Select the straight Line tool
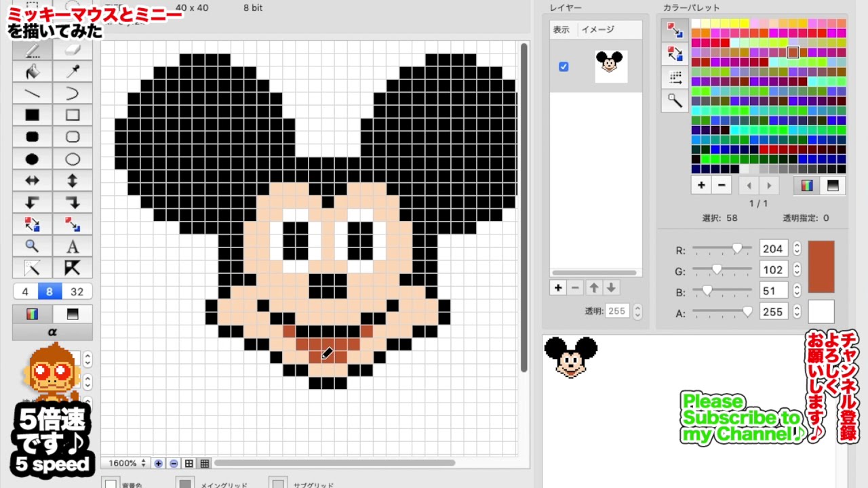 point(32,94)
